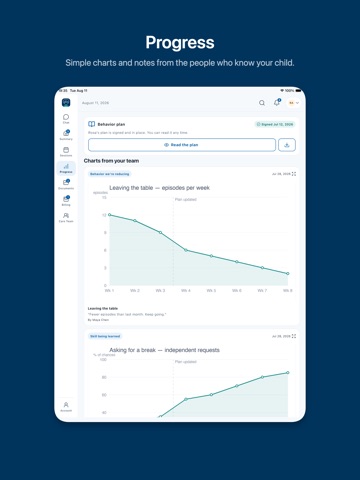This screenshot has height=480, width=360.
Task: Download the behavior plan
Action: [x=287, y=145]
